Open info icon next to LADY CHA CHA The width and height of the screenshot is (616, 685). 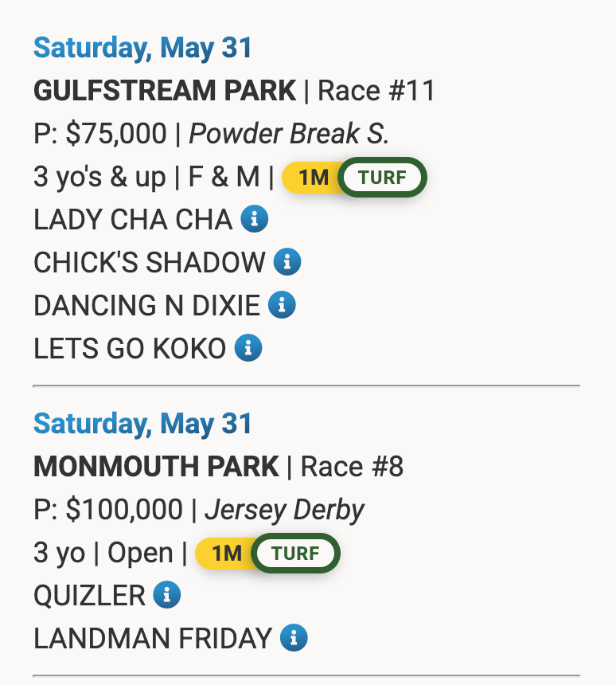point(255,218)
